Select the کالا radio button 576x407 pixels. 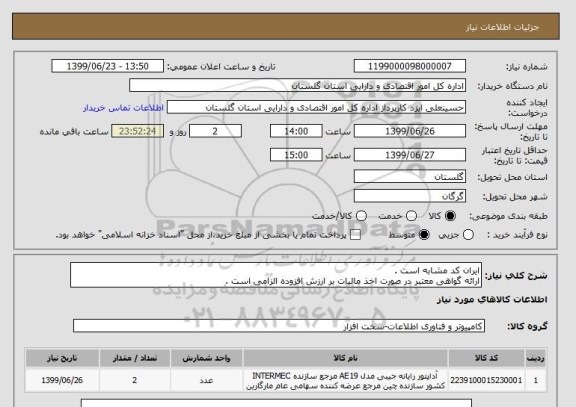click(450, 216)
